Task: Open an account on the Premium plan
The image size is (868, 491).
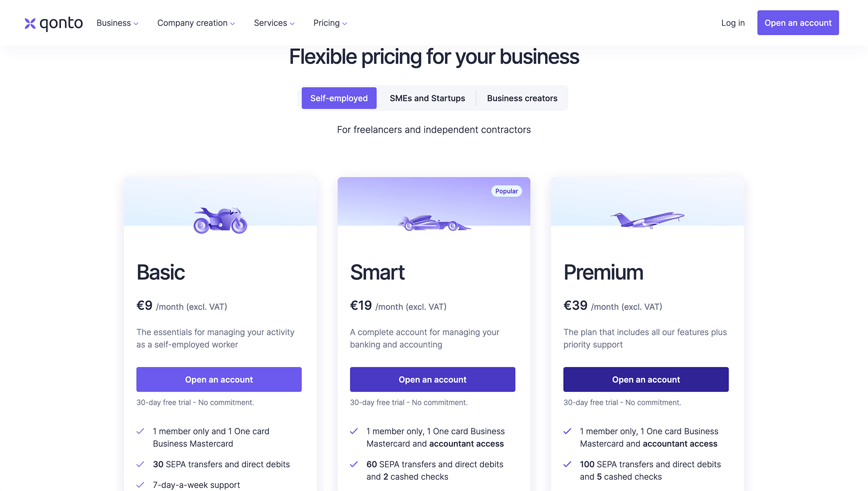Action: pyautogui.click(x=646, y=379)
